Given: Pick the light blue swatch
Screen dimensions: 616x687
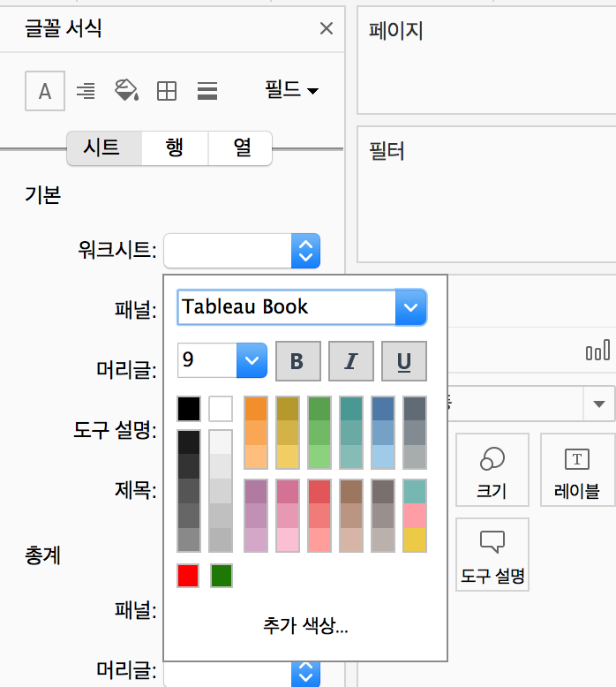Looking at the screenshot, I should pyautogui.click(x=383, y=457).
